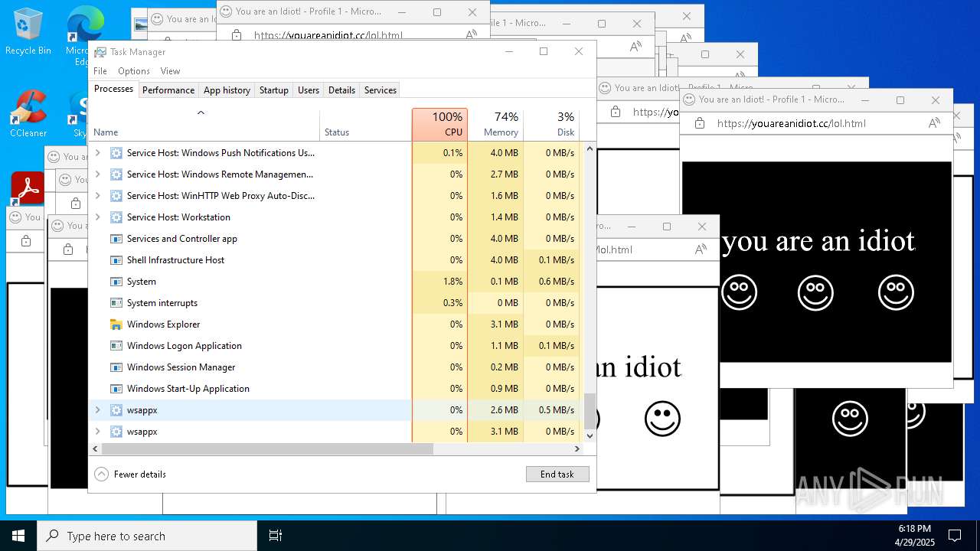Select Windows Session Manager process
This screenshot has height=551, width=980.
(x=335, y=367)
